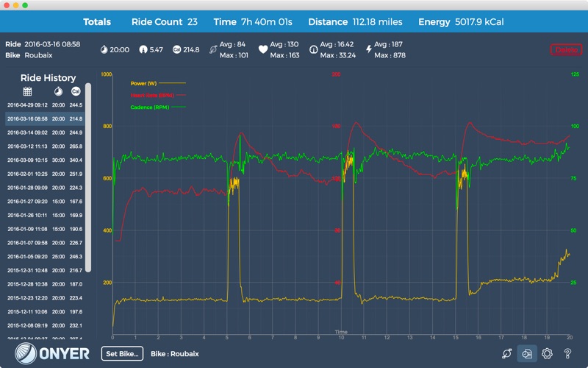This screenshot has width=588, height=368.
Task: Open the Set Bike... dialog
Action: 122,354
